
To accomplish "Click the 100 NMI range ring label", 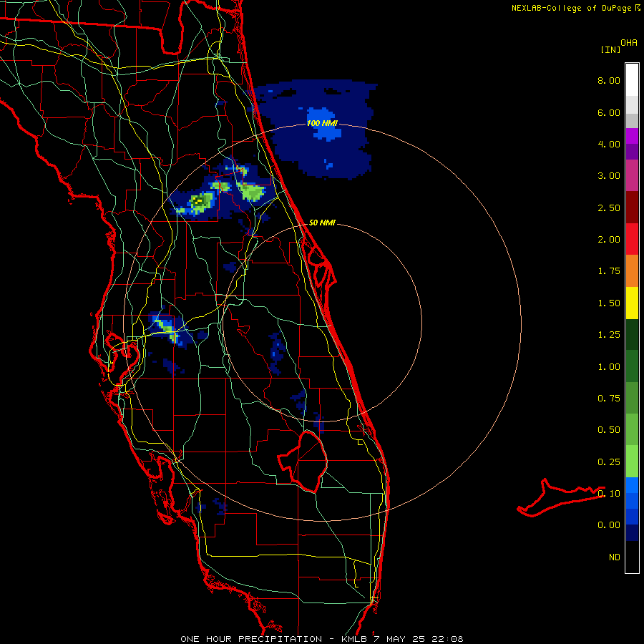I will click(322, 123).
